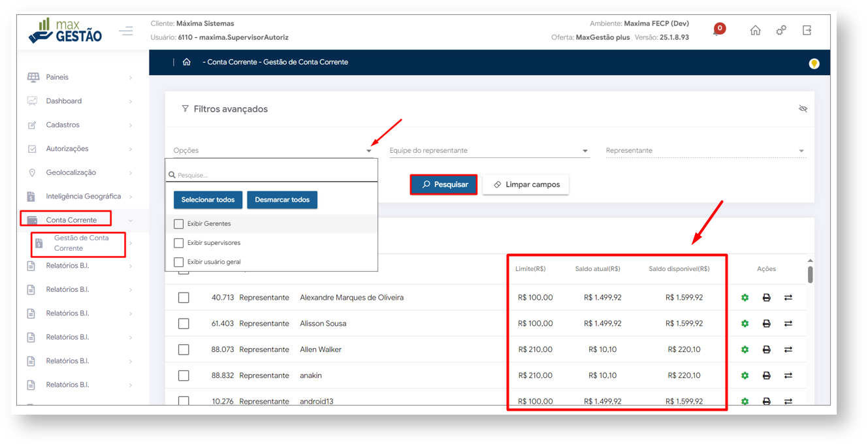Click the logout icon in top bar
This screenshot has width=868, height=446.
[x=807, y=31]
